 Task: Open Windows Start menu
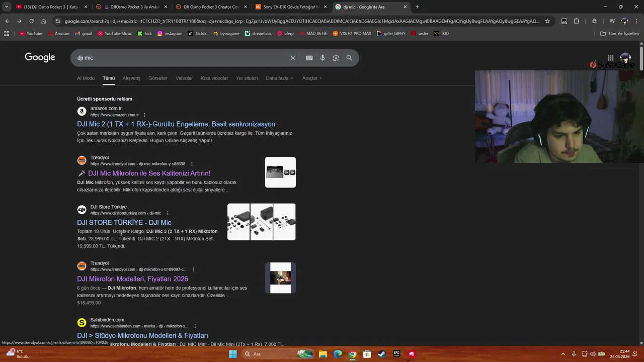(232, 354)
